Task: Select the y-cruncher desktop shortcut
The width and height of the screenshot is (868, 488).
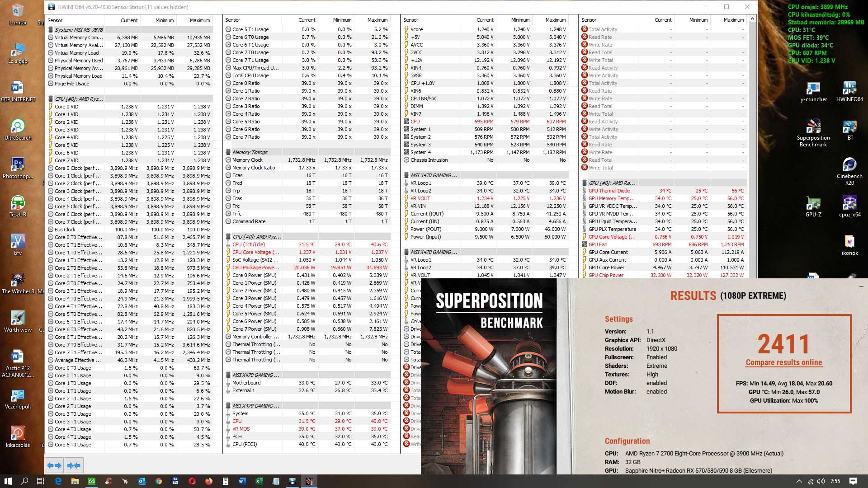Action: click(x=813, y=92)
